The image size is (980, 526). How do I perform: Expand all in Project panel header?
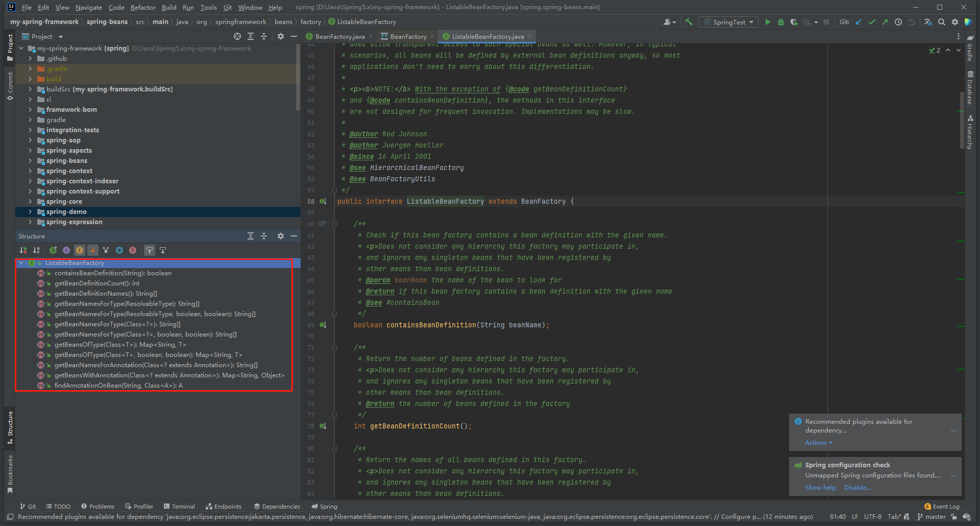(251, 36)
